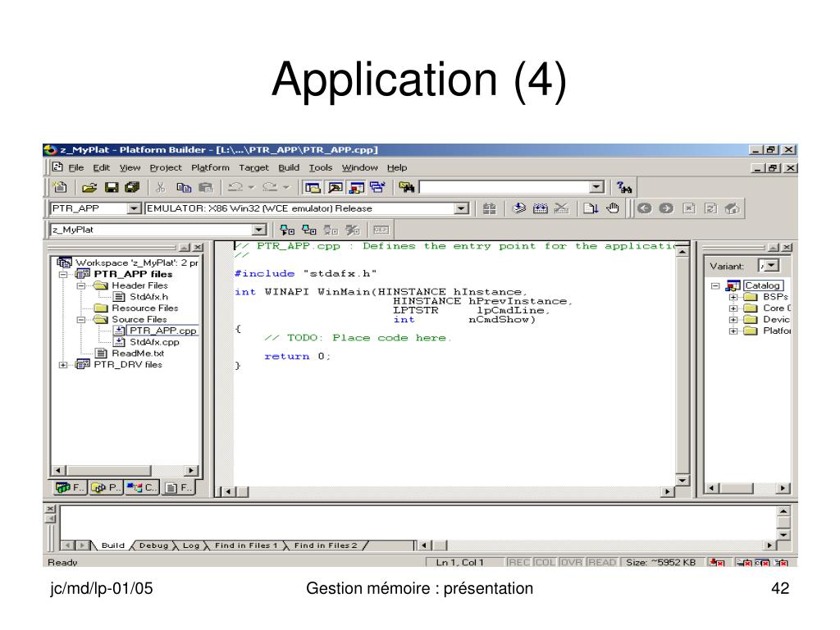The image size is (840, 630).
Task: Select PTR_APP.cpp in Source Files
Action: [x=162, y=331]
